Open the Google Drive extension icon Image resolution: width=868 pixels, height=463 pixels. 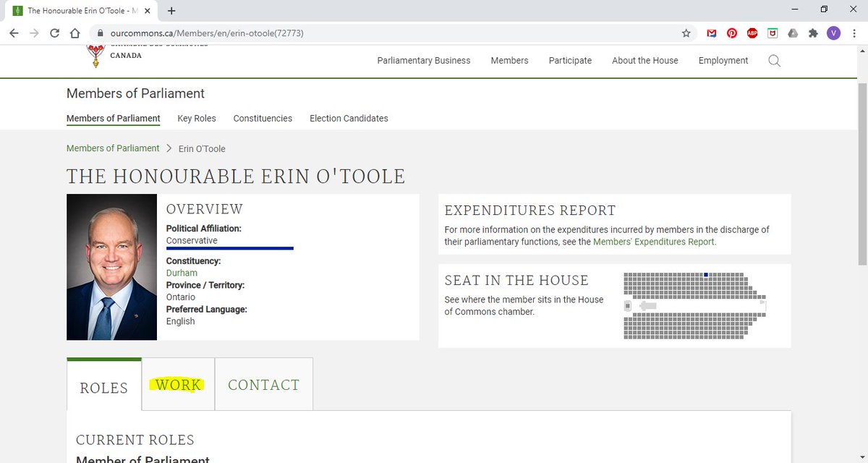click(793, 33)
